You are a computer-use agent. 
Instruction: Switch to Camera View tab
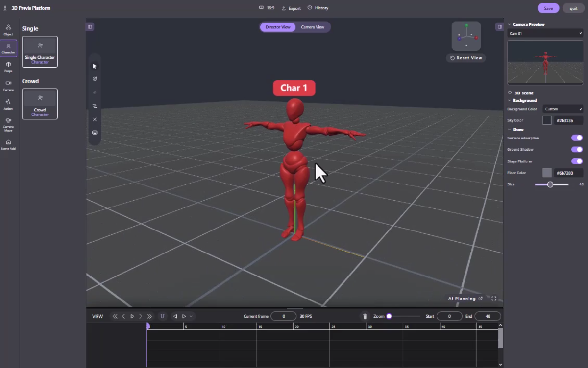[x=313, y=27]
